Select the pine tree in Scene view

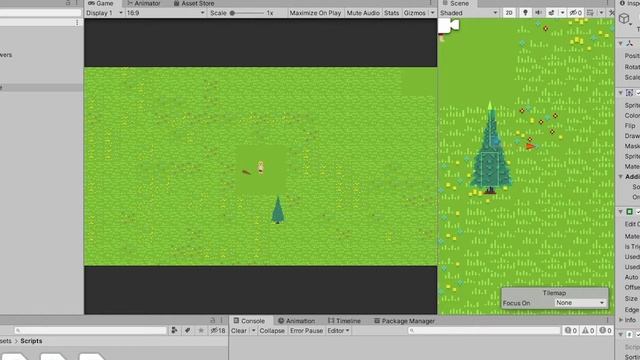(x=490, y=149)
